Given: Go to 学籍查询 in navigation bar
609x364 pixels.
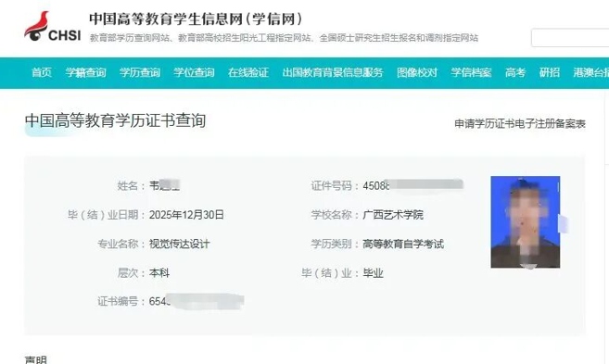Looking at the screenshot, I should pyautogui.click(x=85, y=72).
